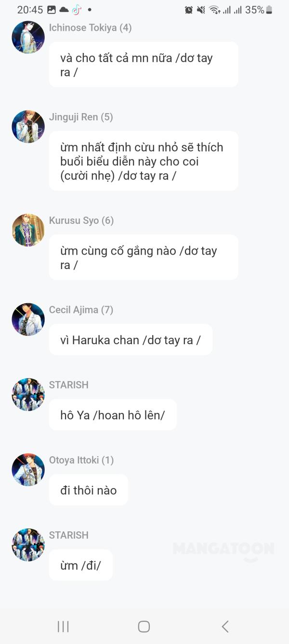Tap the Android back navigation icon
The width and height of the screenshot is (289, 644).
[225, 626]
